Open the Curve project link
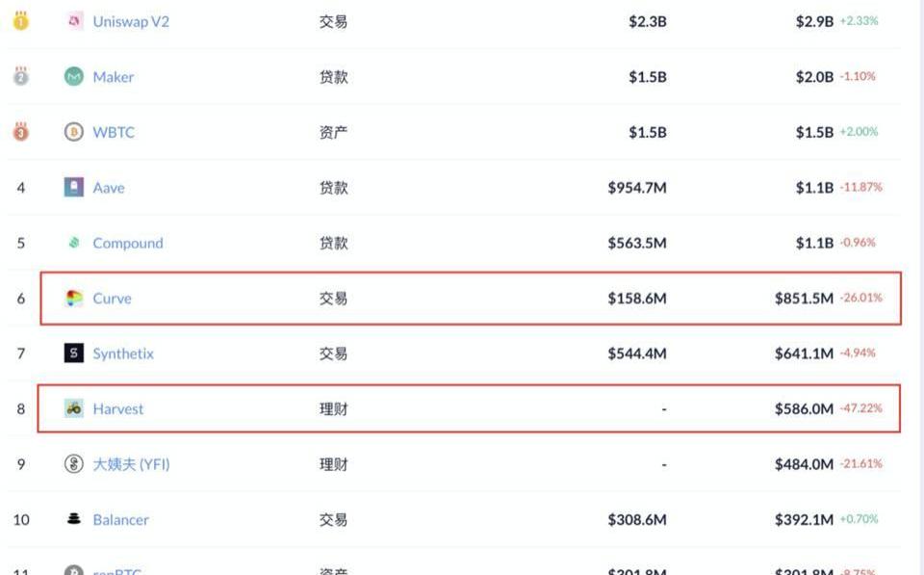This screenshot has height=575, width=924. pyautogui.click(x=112, y=299)
